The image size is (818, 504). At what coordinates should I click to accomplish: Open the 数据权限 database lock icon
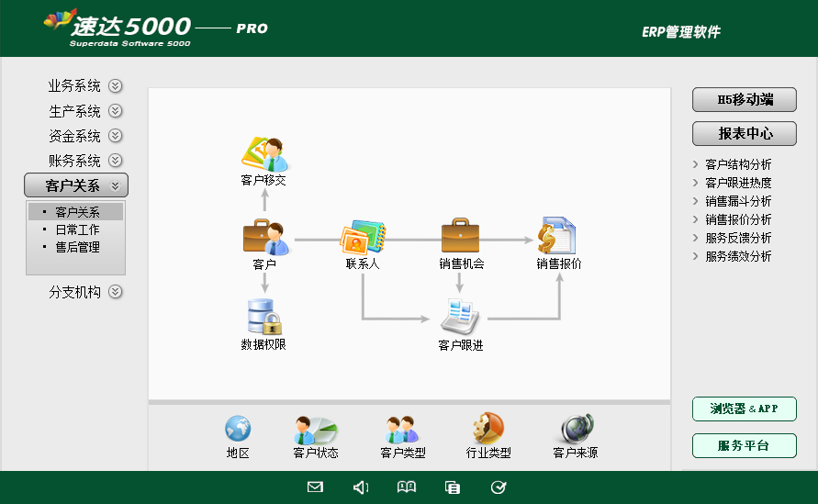[x=264, y=317]
